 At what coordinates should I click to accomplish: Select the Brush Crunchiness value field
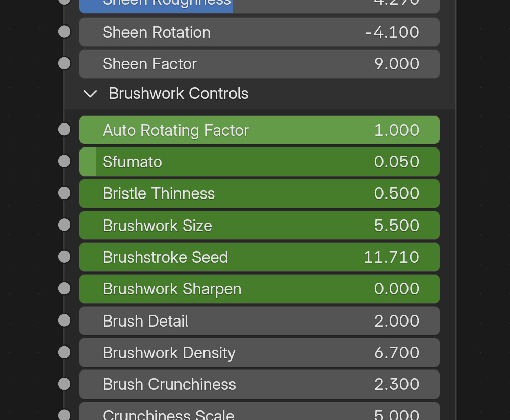click(259, 384)
